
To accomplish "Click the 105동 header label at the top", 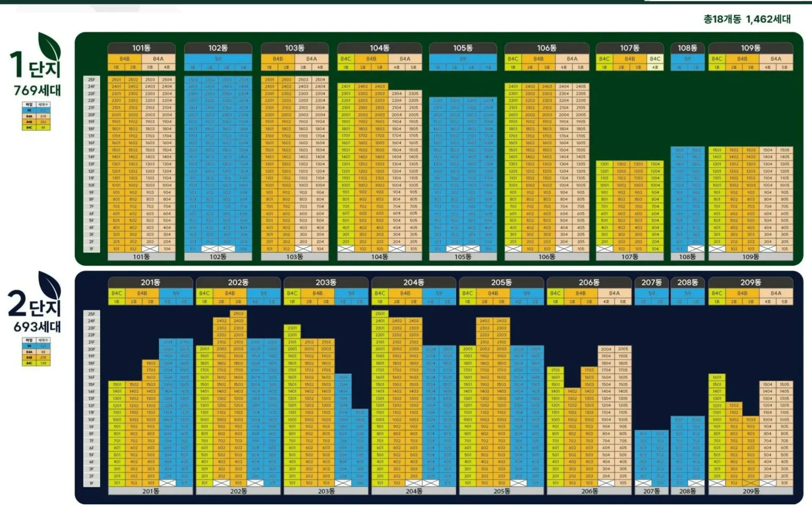I will pos(463,48).
